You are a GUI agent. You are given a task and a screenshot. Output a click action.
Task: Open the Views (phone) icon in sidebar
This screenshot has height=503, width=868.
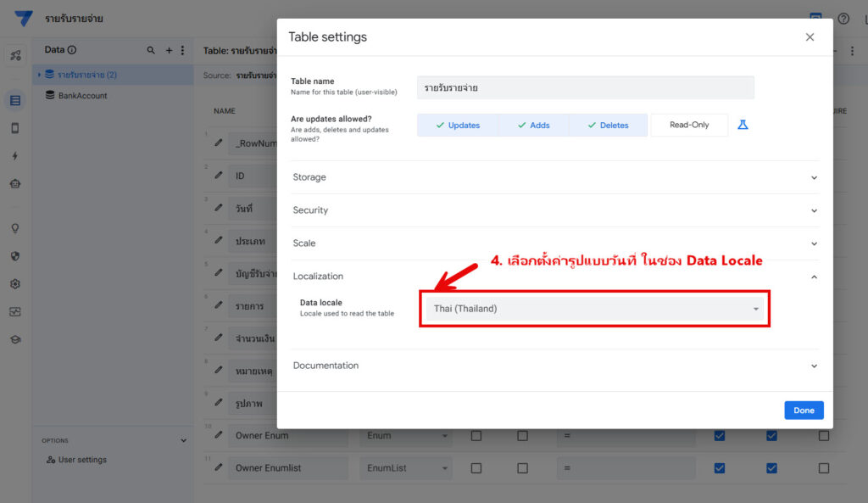click(x=15, y=128)
